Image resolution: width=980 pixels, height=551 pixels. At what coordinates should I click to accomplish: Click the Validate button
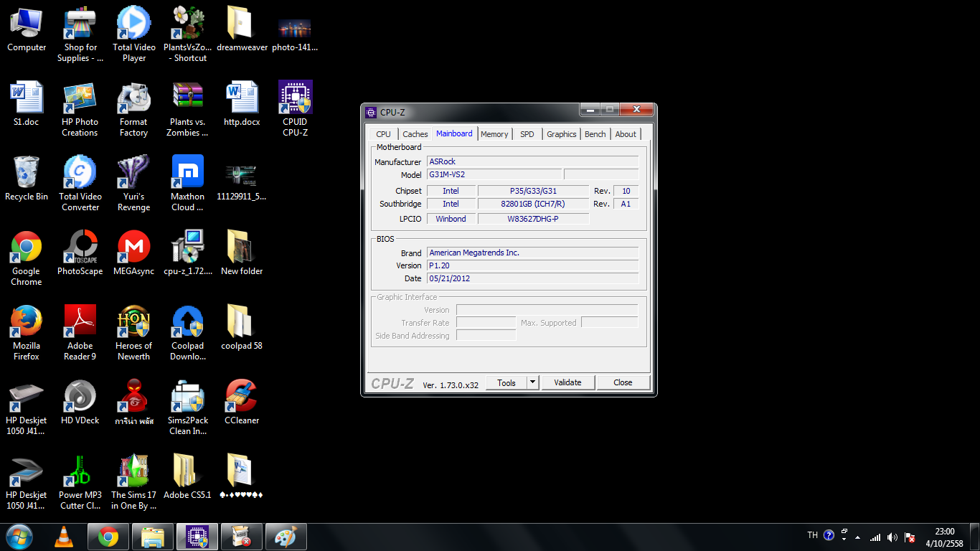click(567, 383)
